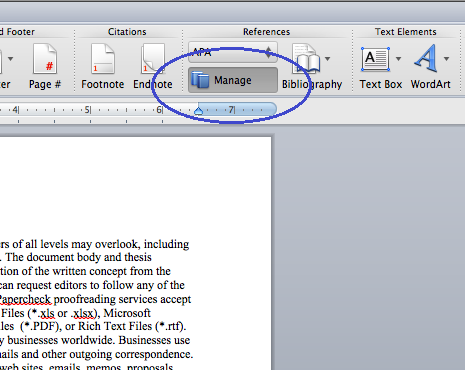465x370 pixels.
Task: Click the References group label
Action: coord(266,32)
